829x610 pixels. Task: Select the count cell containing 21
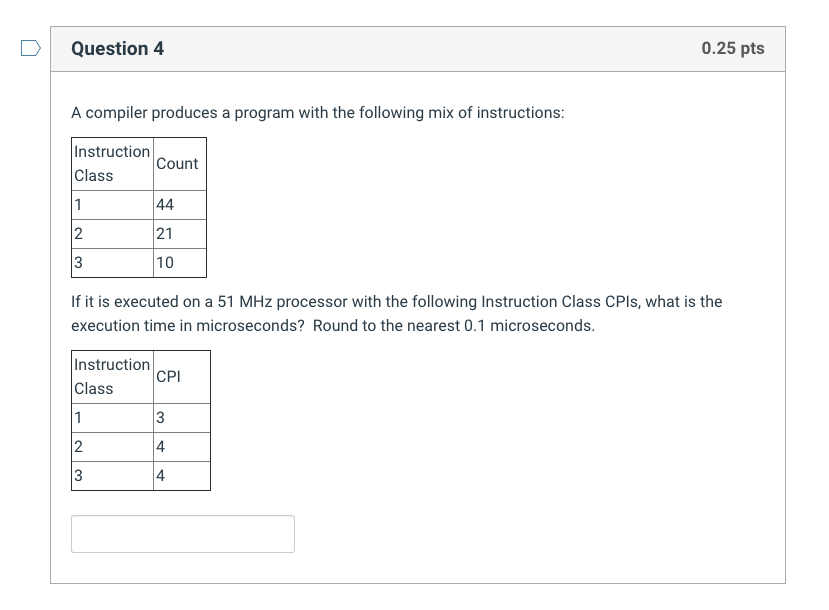coord(180,234)
